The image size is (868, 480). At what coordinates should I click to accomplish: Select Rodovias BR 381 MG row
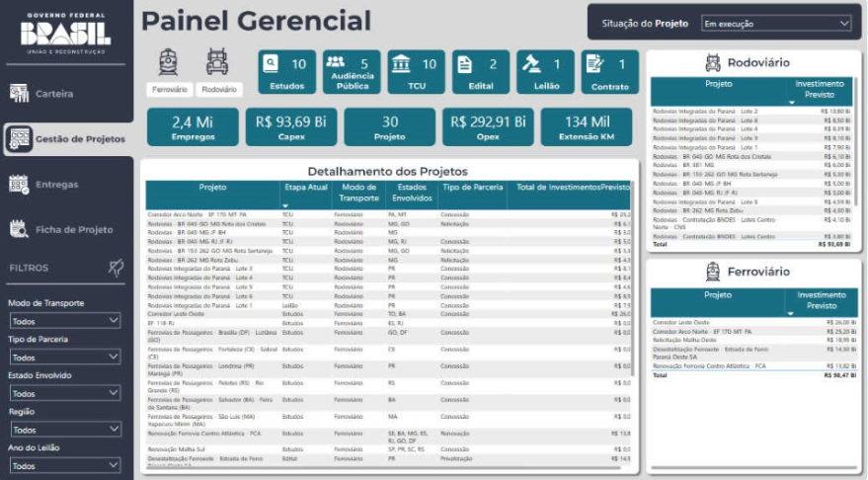751,165
